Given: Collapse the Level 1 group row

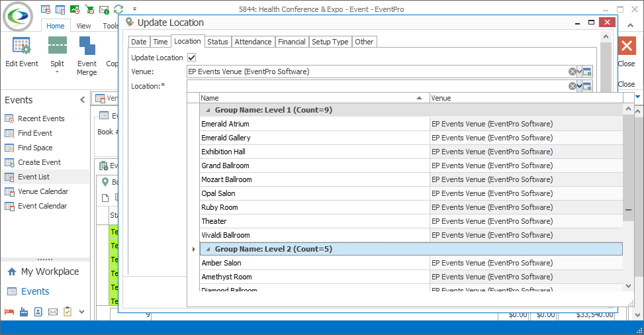Looking at the screenshot, I should (x=208, y=110).
